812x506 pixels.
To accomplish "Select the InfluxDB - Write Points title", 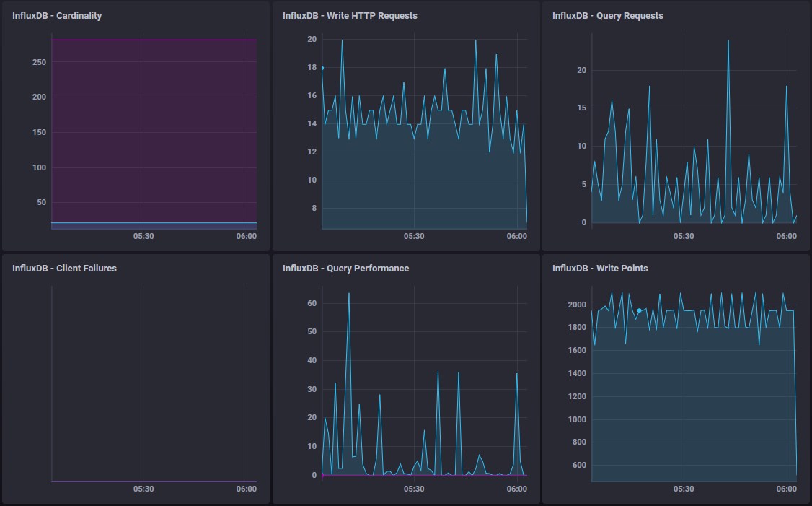I will pos(600,268).
